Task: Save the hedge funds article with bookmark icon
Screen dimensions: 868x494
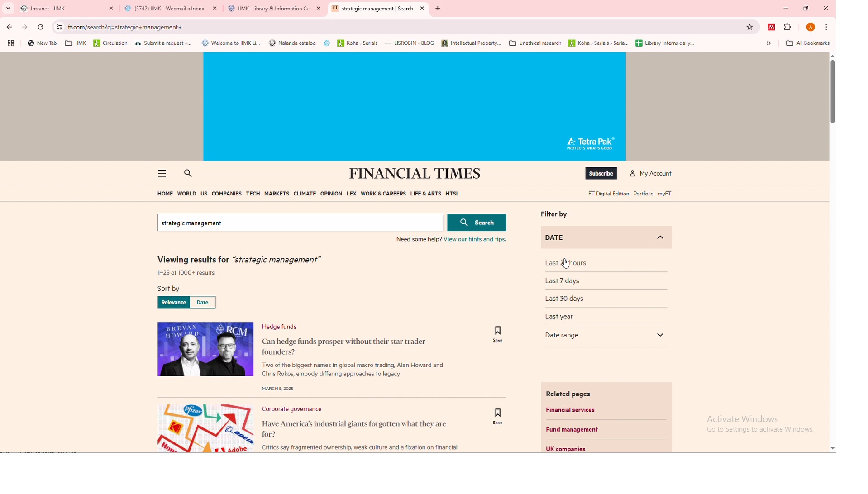Action: point(498,334)
